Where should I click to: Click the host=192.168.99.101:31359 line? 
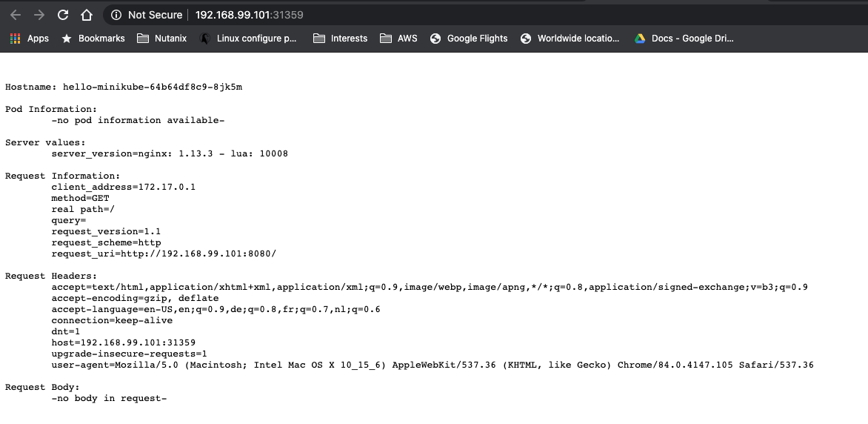[124, 342]
